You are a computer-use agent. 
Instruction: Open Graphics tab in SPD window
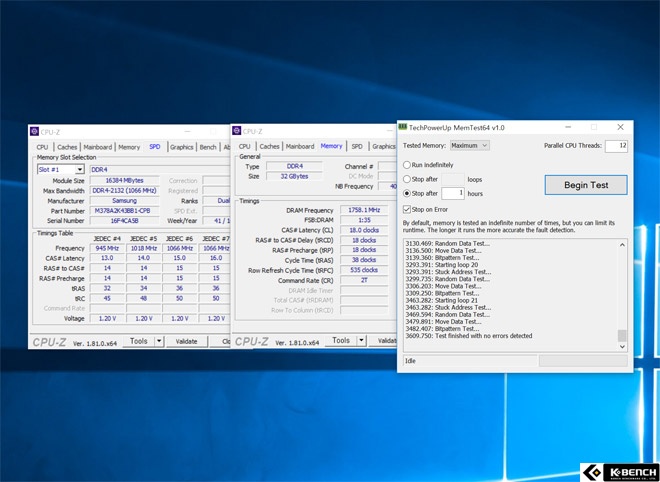coord(182,147)
